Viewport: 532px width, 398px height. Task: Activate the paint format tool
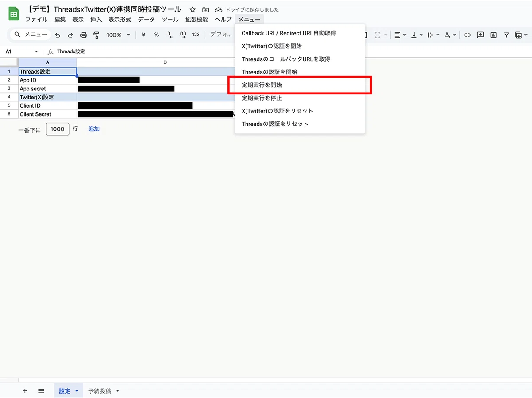pyautogui.click(x=96, y=35)
